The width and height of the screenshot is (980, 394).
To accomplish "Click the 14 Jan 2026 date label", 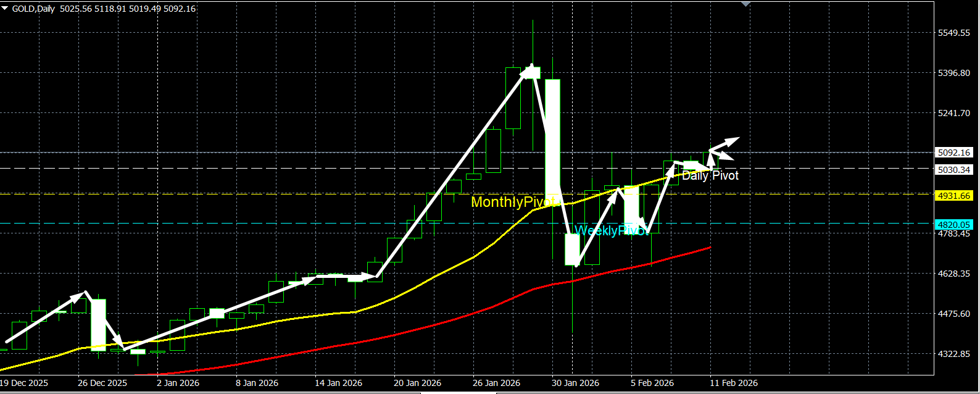I will 339,383.
